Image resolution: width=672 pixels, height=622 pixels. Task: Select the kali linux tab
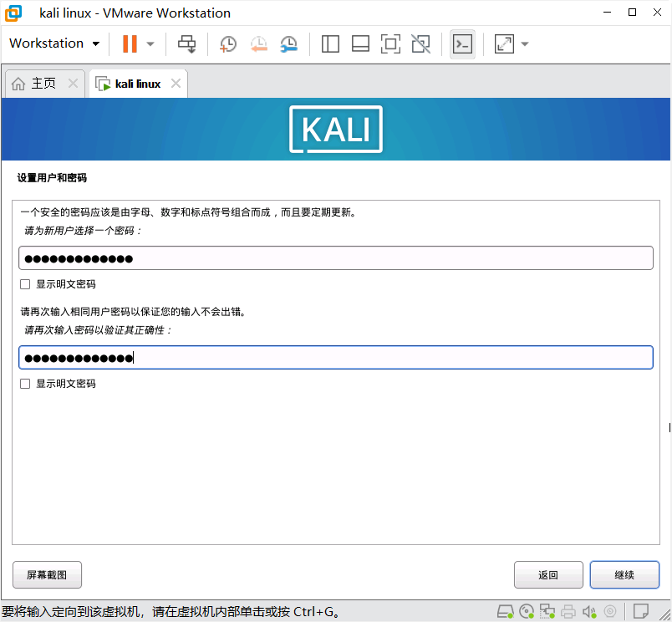click(x=136, y=84)
